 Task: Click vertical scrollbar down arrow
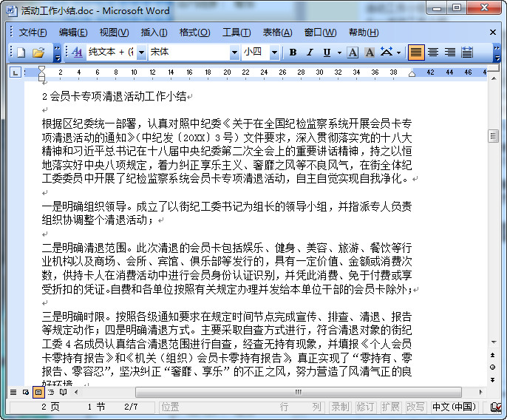(493, 342)
